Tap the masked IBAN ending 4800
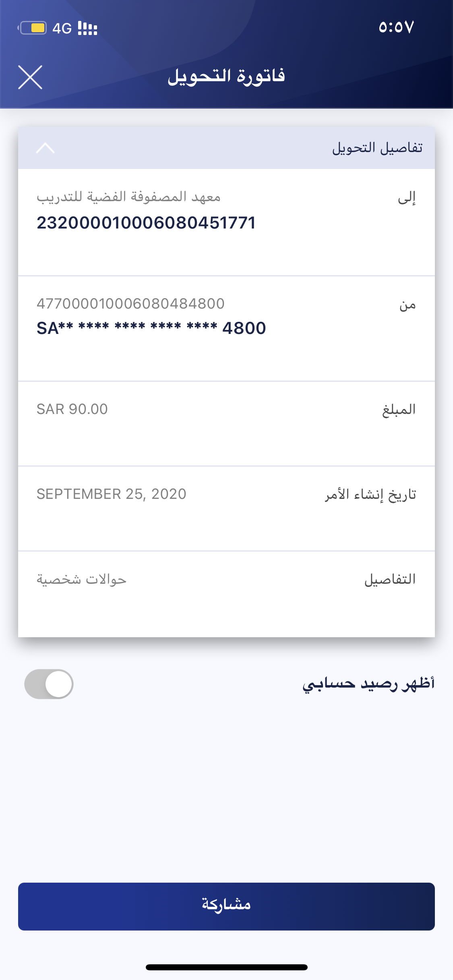Screen dimensions: 453x980 tap(151, 328)
